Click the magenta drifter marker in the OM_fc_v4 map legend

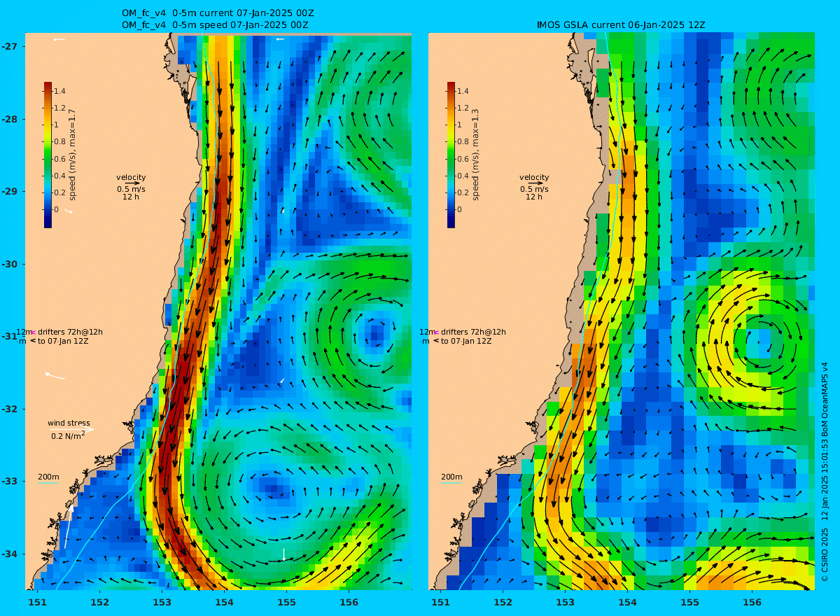pyautogui.click(x=33, y=332)
